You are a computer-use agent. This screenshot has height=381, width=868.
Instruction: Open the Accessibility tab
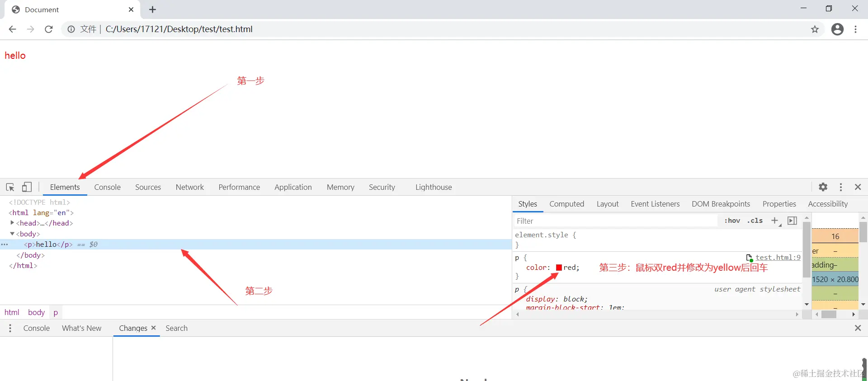tap(828, 204)
